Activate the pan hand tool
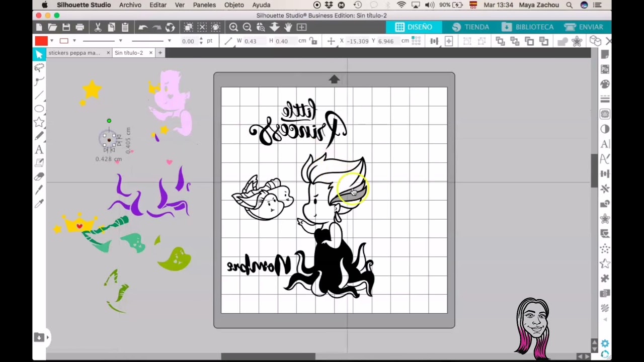644x362 pixels. tap(288, 27)
